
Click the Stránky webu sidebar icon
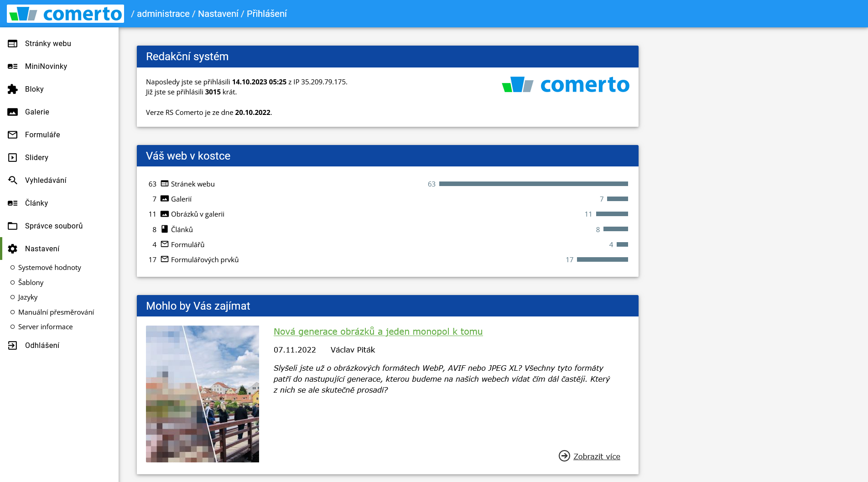(13, 43)
